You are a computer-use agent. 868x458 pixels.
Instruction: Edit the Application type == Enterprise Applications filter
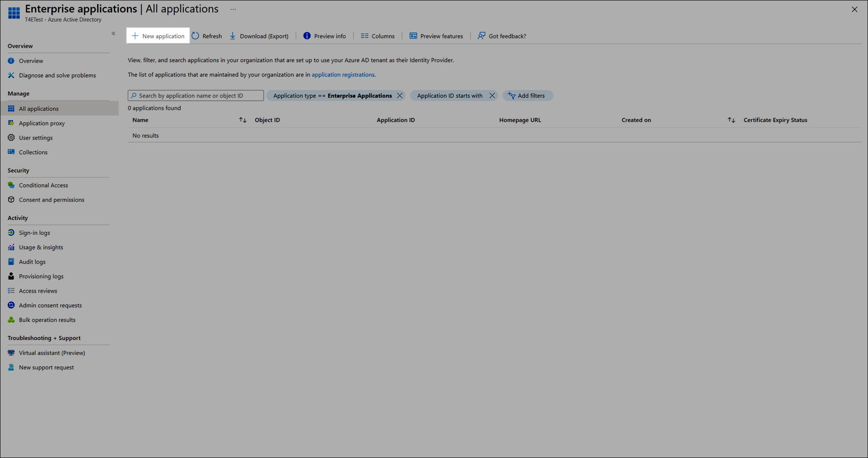click(332, 95)
